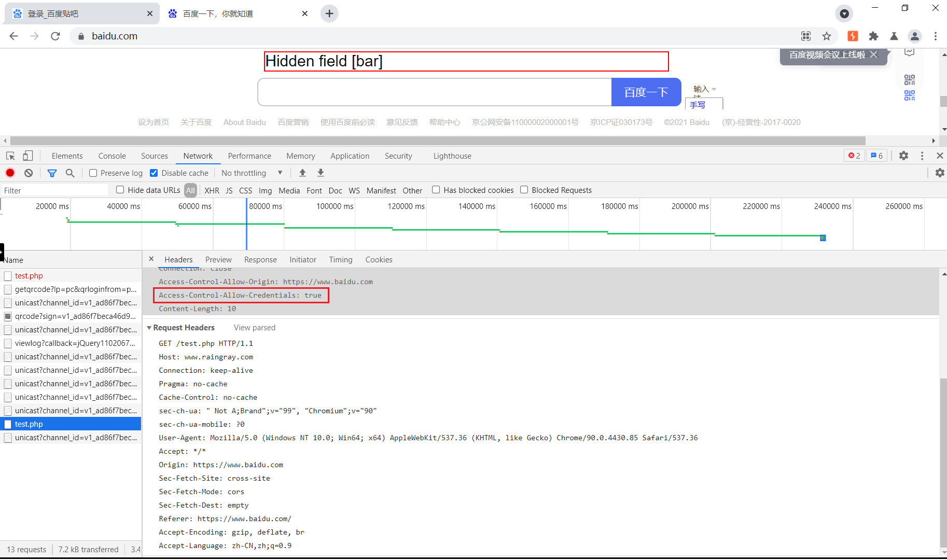Switch to Lighthouse tab

click(x=452, y=156)
